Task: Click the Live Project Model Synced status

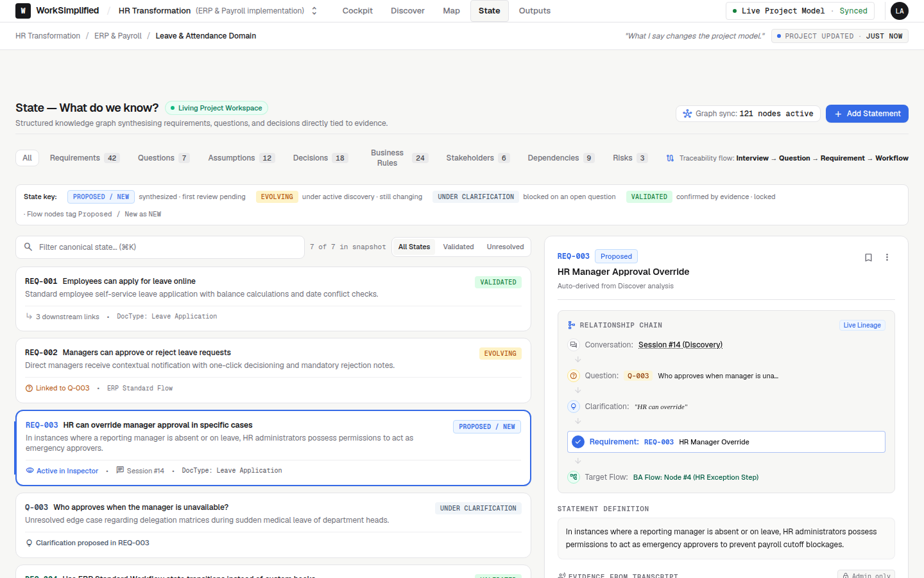Action: [x=800, y=11]
